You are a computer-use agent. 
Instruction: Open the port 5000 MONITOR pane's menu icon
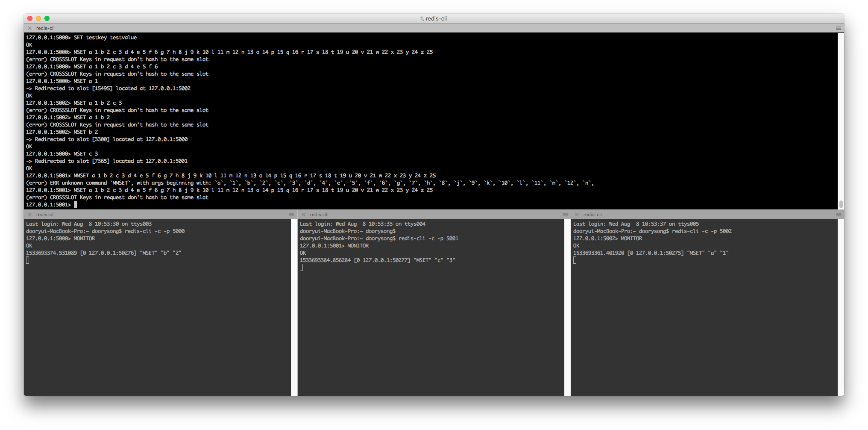[292, 215]
